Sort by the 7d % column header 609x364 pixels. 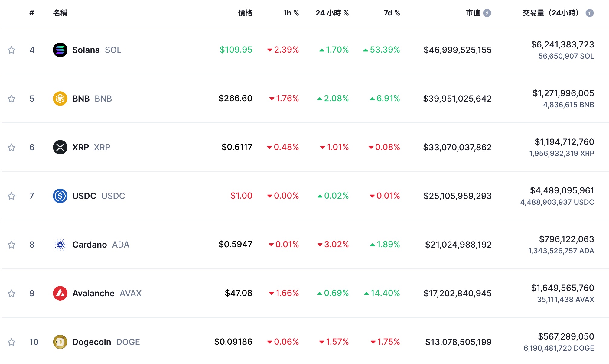coord(392,13)
